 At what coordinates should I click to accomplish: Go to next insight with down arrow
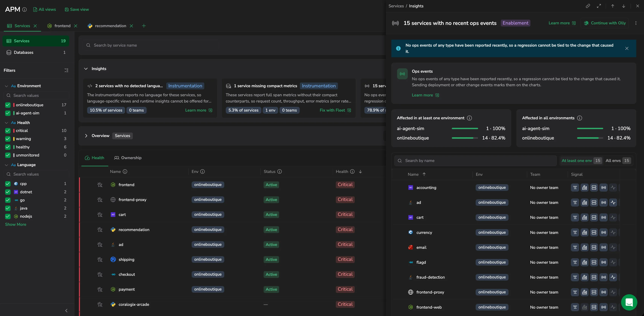pyautogui.click(x=624, y=6)
